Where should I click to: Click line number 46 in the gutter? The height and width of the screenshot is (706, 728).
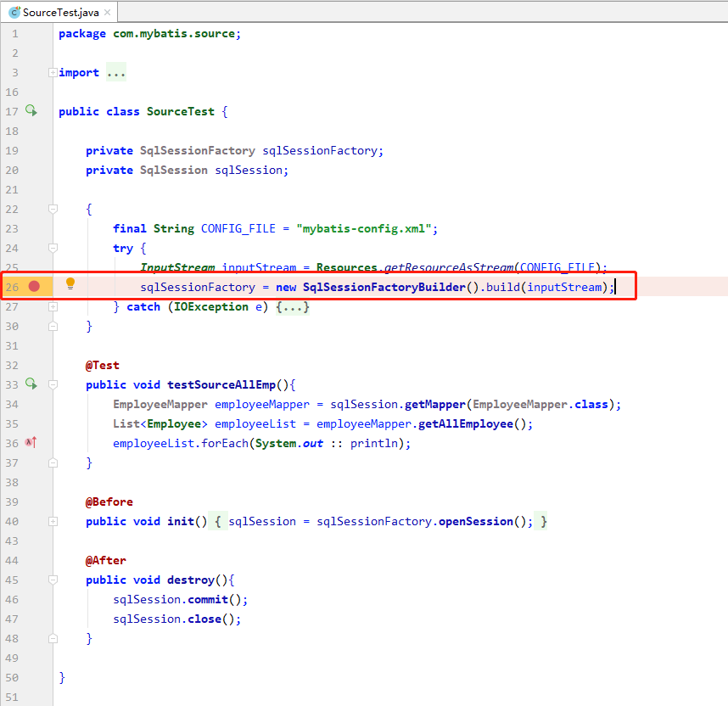click(x=12, y=599)
